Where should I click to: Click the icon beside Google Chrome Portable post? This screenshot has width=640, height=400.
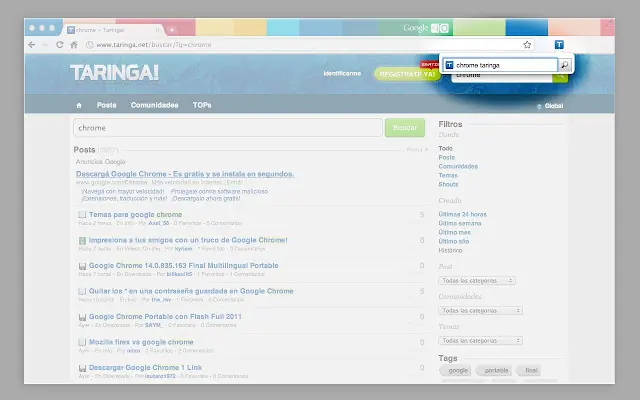(x=82, y=317)
